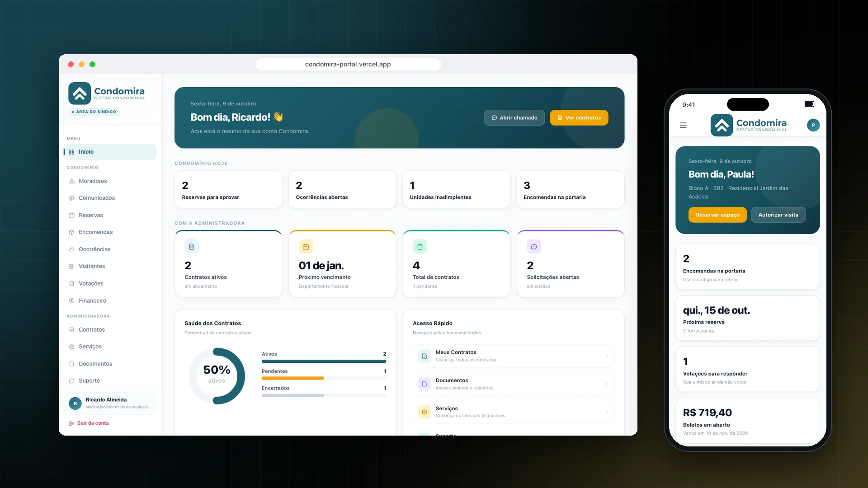The width and height of the screenshot is (868, 488).
Task: Click the Encomendas na portaria desktop card
Action: pyautogui.click(x=571, y=189)
